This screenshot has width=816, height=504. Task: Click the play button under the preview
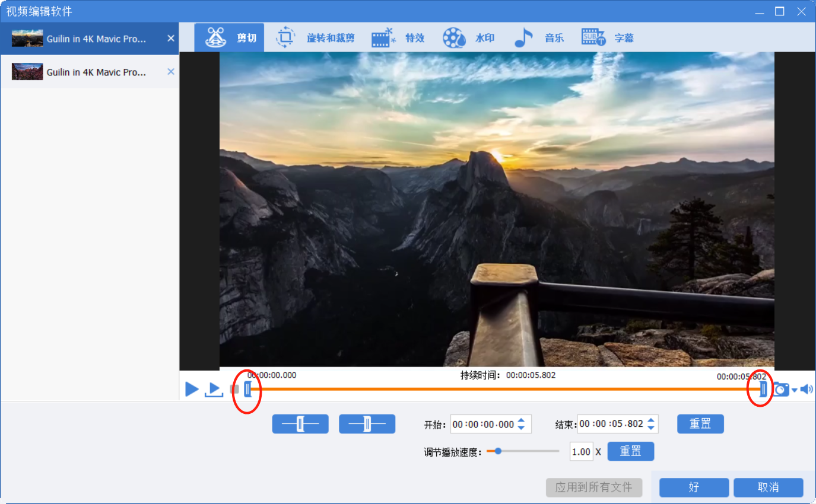pos(192,390)
